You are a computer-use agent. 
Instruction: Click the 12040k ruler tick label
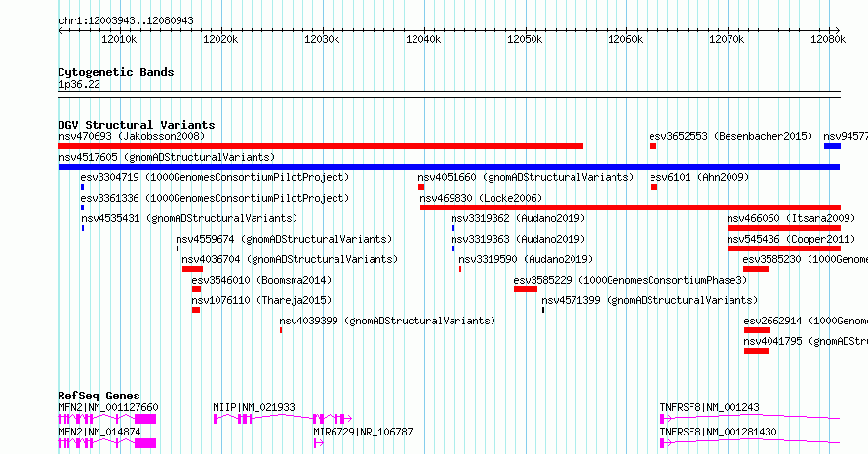coord(423,39)
